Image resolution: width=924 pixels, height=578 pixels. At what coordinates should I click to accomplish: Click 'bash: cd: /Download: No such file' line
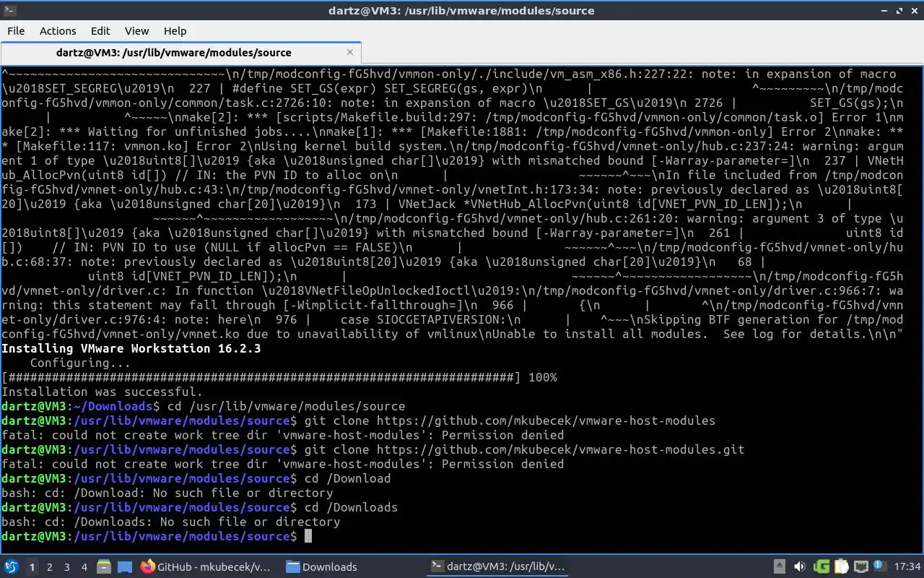pyautogui.click(x=167, y=493)
